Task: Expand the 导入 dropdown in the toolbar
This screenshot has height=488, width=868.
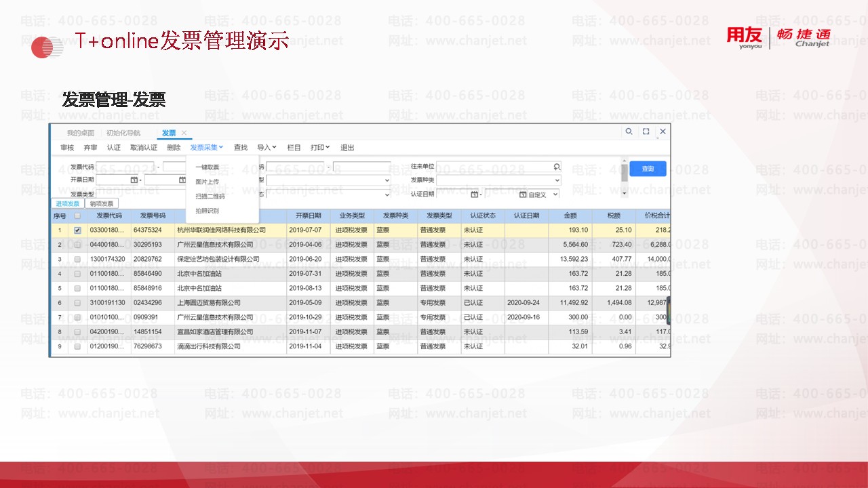Action: tap(267, 147)
